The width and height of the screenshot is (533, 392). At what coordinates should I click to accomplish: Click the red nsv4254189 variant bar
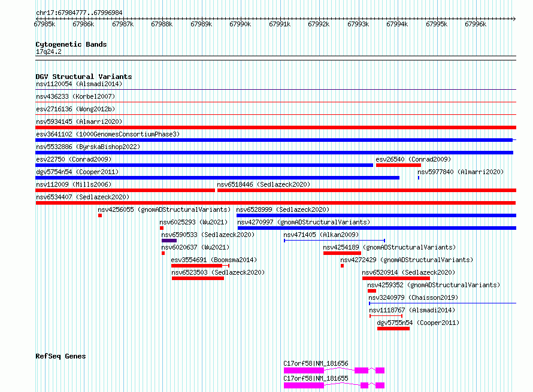[342, 253]
